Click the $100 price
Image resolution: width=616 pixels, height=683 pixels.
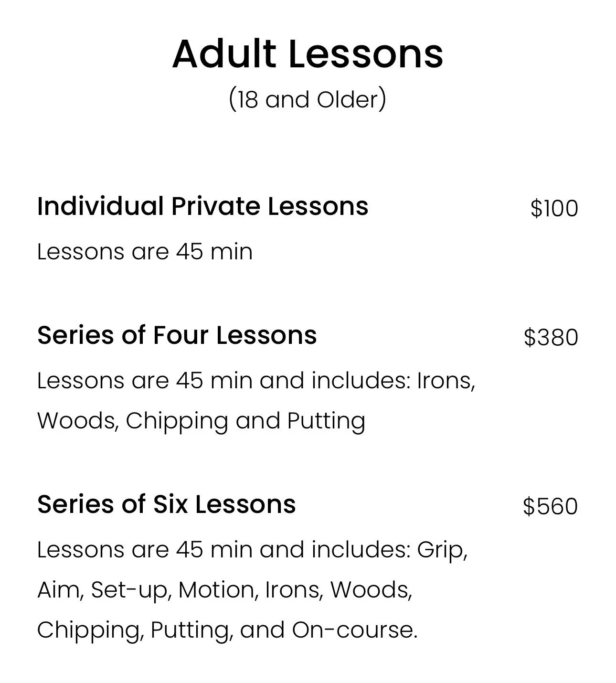[x=554, y=209]
